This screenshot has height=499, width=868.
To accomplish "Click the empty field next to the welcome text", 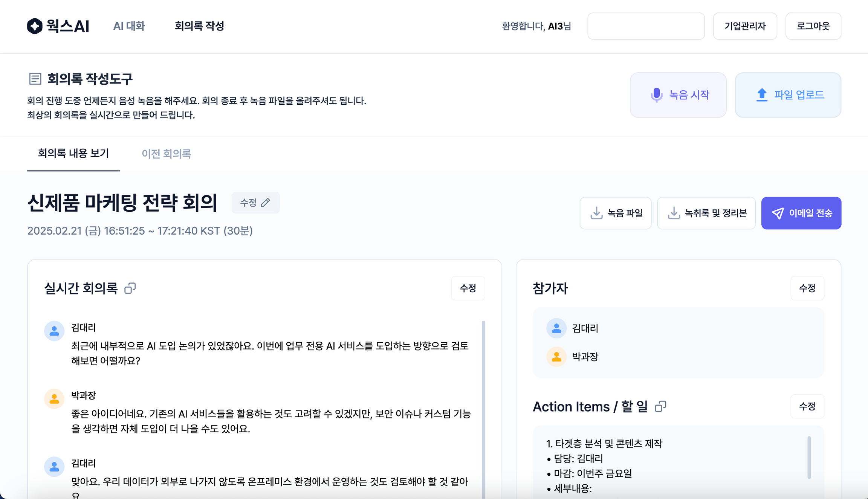I will click(646, 26).
